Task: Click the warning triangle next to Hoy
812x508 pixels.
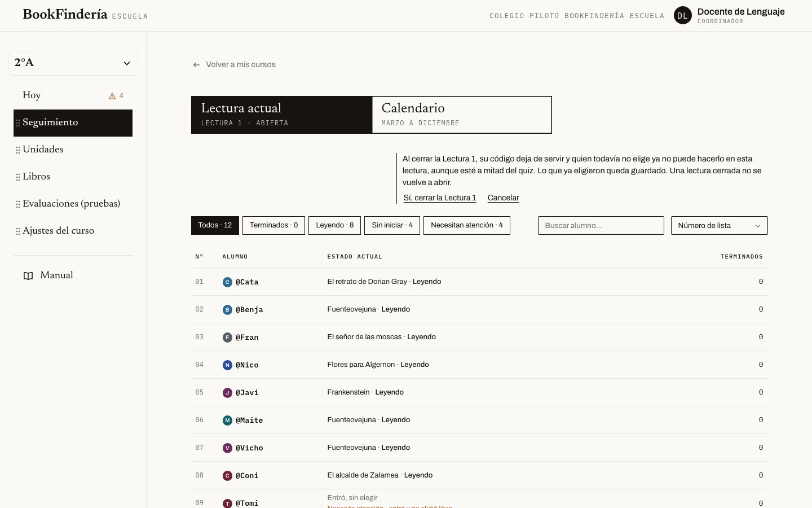Action: click(112, 96)
